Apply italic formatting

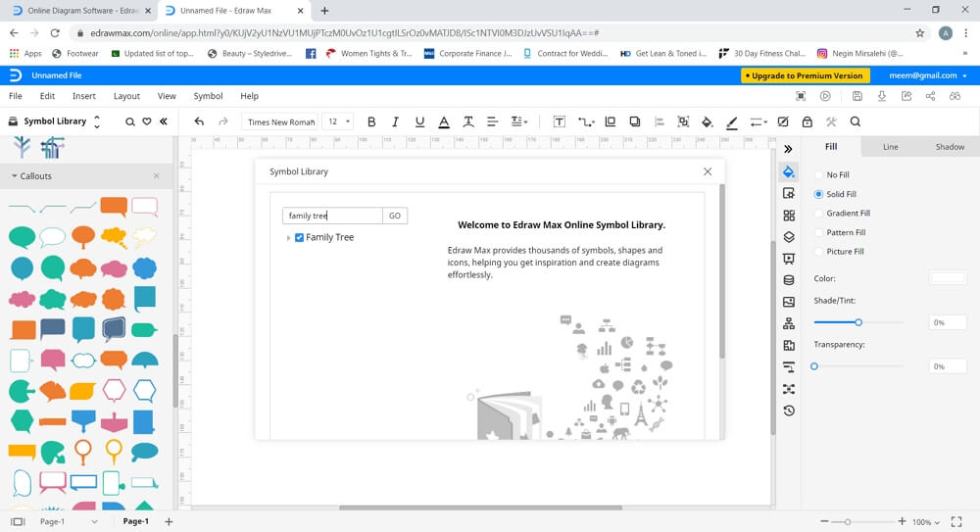[395, 121]
